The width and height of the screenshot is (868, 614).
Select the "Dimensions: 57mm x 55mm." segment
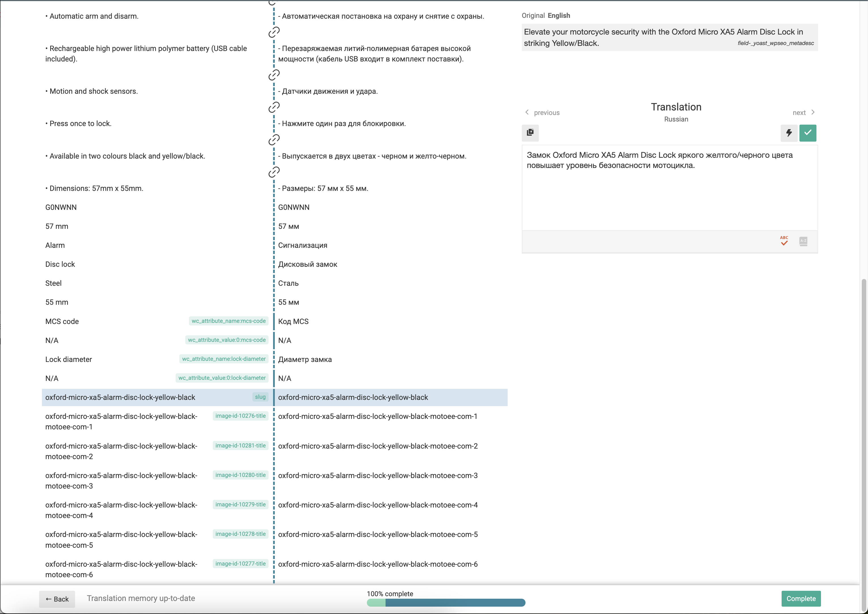tap(94, 188)
